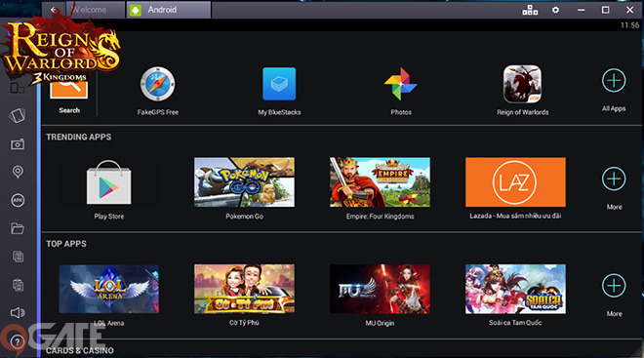Show more Trending Apps
The image size is (644, 358).
614,179
